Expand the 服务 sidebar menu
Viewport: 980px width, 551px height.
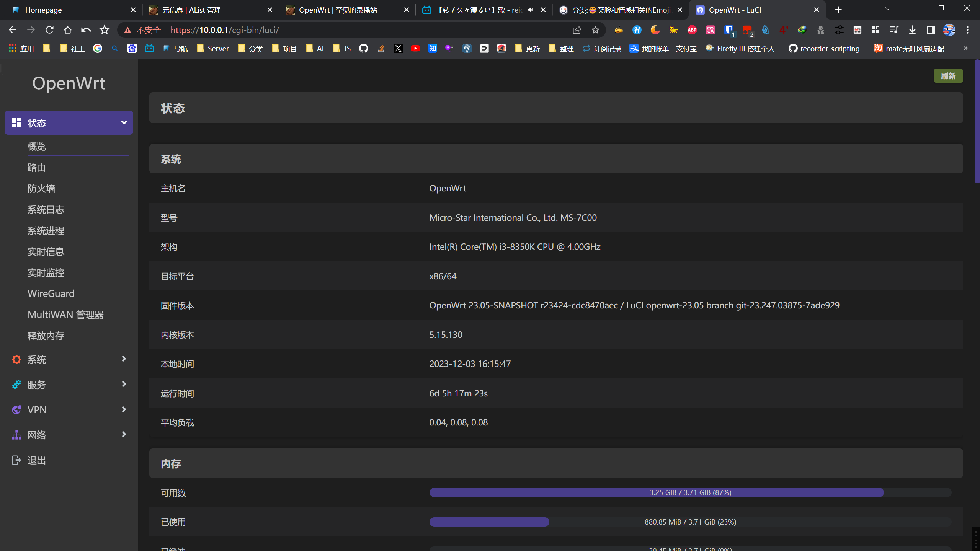(69, 385)
